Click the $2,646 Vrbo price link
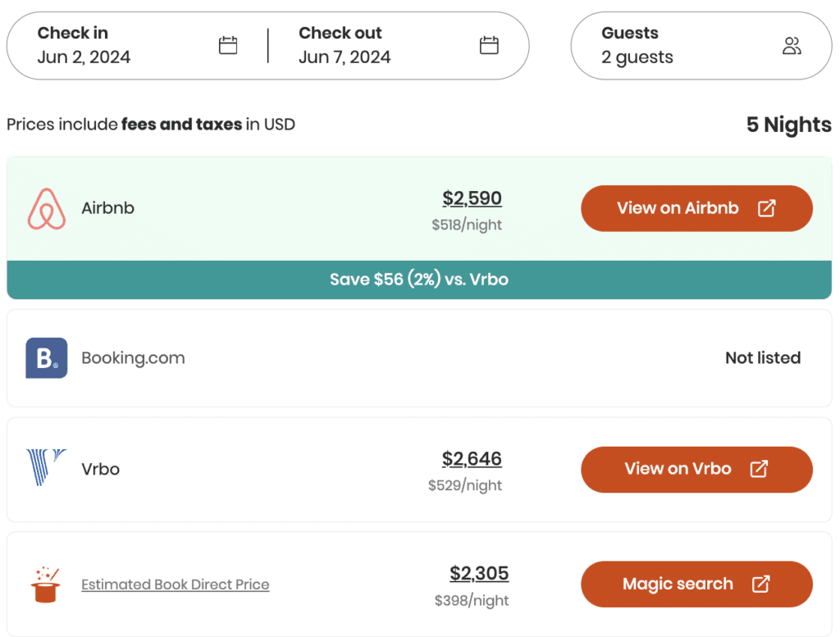This screenshot has height=637, width=840. [472, 460]
